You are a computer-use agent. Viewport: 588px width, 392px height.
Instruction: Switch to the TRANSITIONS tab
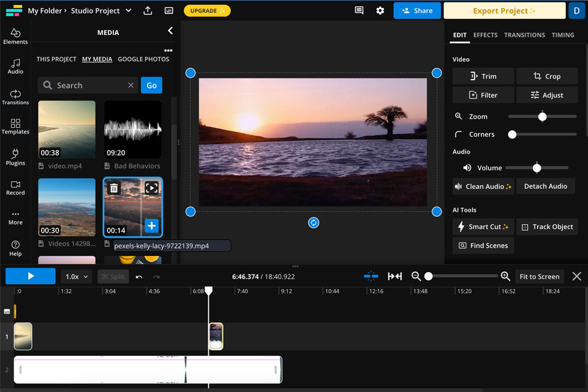524,35
